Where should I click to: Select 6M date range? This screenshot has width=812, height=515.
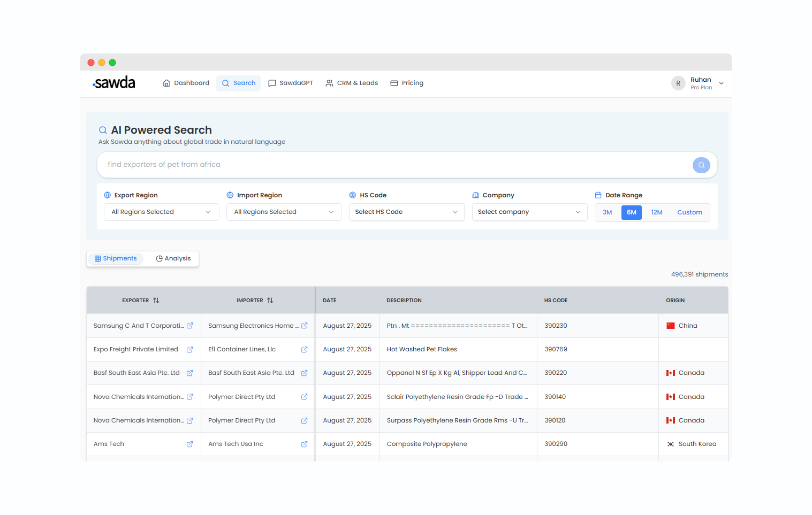pos(632,212)
